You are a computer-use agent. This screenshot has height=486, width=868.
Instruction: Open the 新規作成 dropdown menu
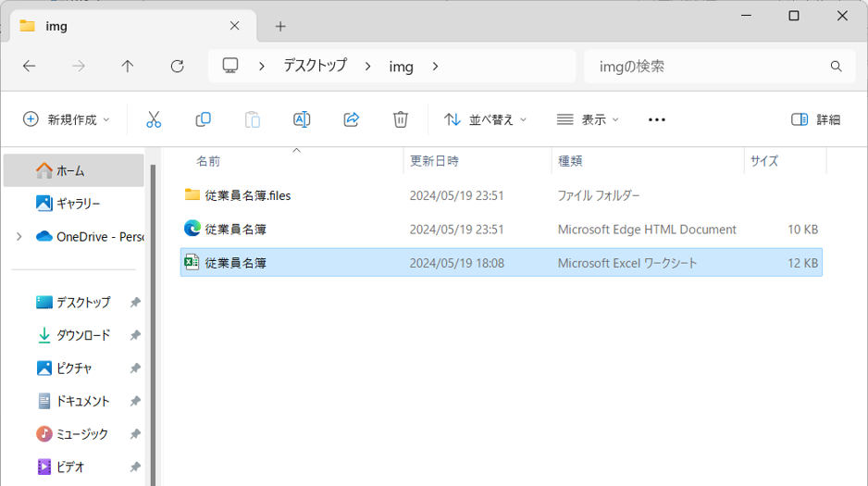(67, 119)
